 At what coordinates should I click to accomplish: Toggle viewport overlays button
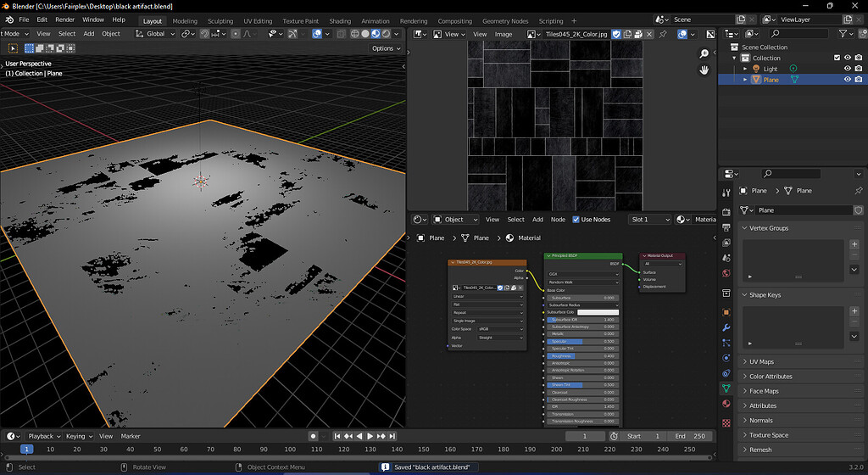(x=317, y=34)
